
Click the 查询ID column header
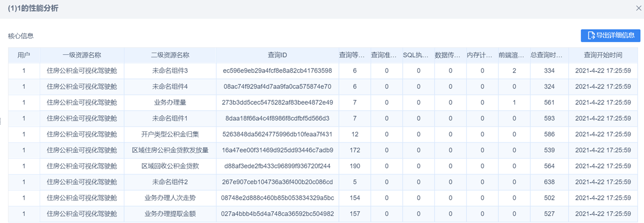(x=277, y=55)
